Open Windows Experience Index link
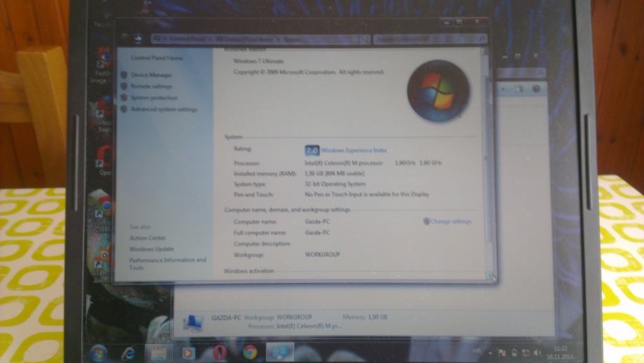The image size is (644, 363). tap(354, 150)
